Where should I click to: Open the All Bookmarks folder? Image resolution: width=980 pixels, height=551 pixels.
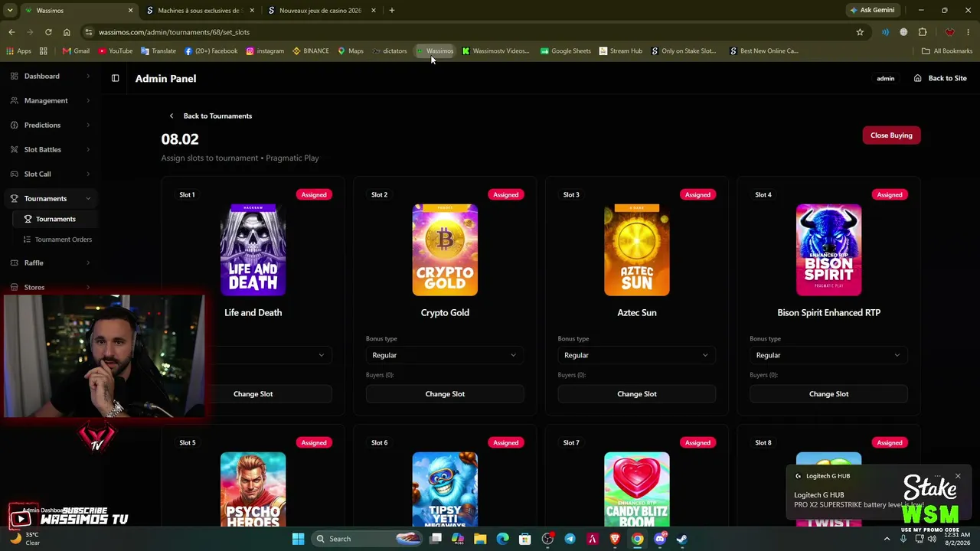[x=947, y=51]
